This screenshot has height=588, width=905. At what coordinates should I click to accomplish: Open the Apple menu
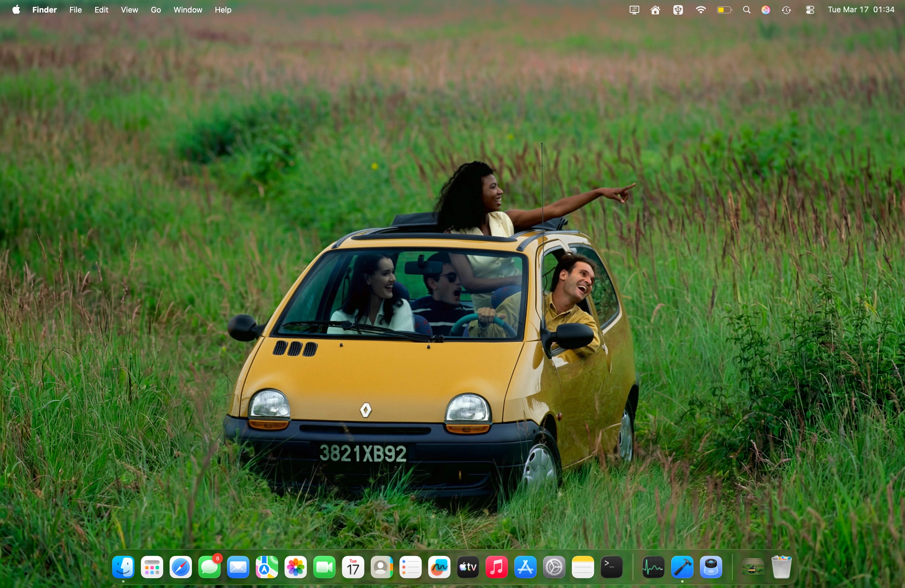pos(16,10)
